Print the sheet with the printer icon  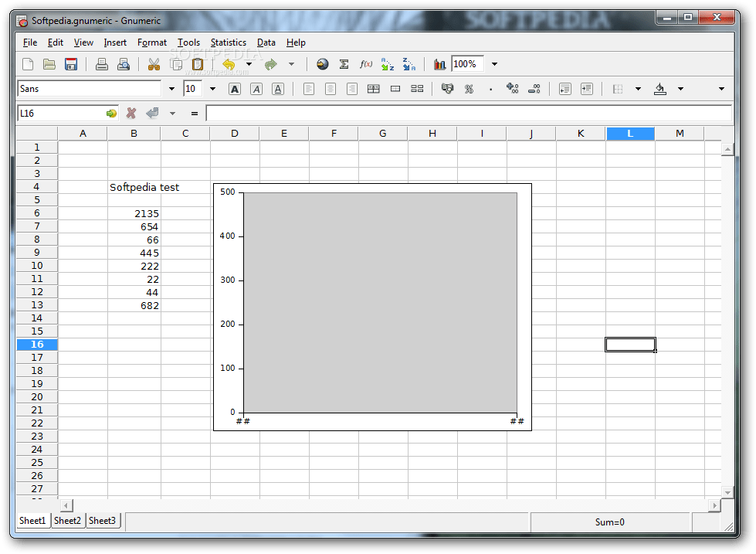[102, 64]
